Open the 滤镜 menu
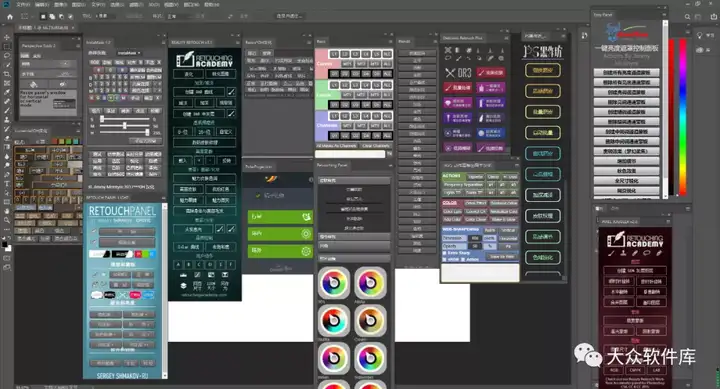 [136, 5]
